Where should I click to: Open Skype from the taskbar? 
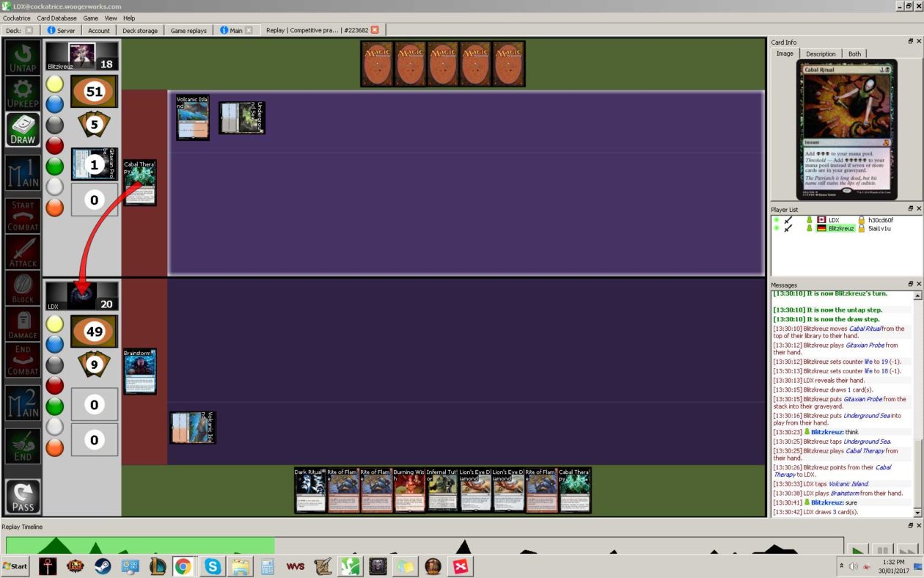(213, 566)
